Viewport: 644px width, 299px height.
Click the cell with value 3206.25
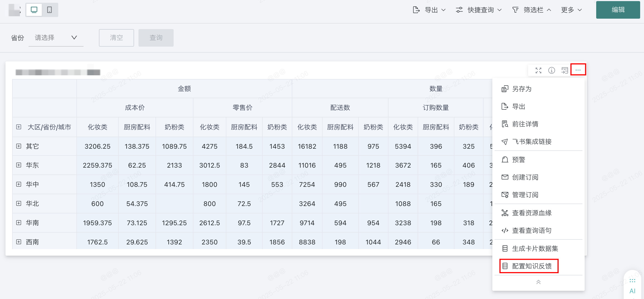98,146
